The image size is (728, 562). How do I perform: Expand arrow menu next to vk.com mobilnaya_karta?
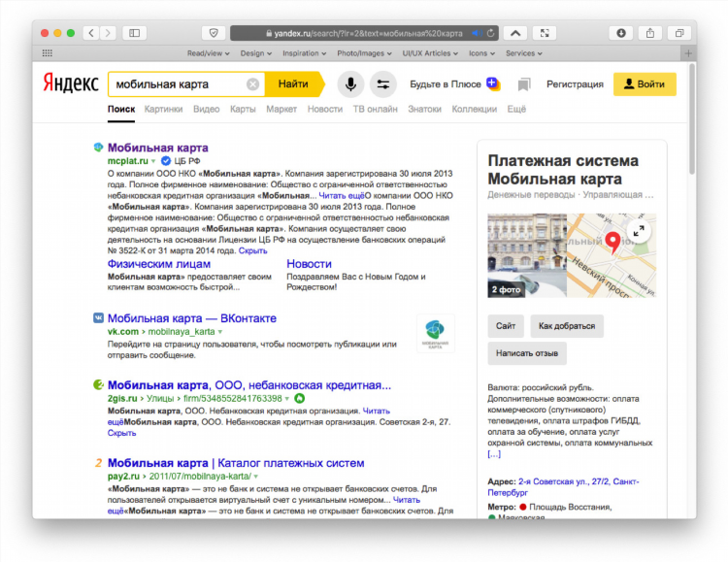click(x=220, y=332)
